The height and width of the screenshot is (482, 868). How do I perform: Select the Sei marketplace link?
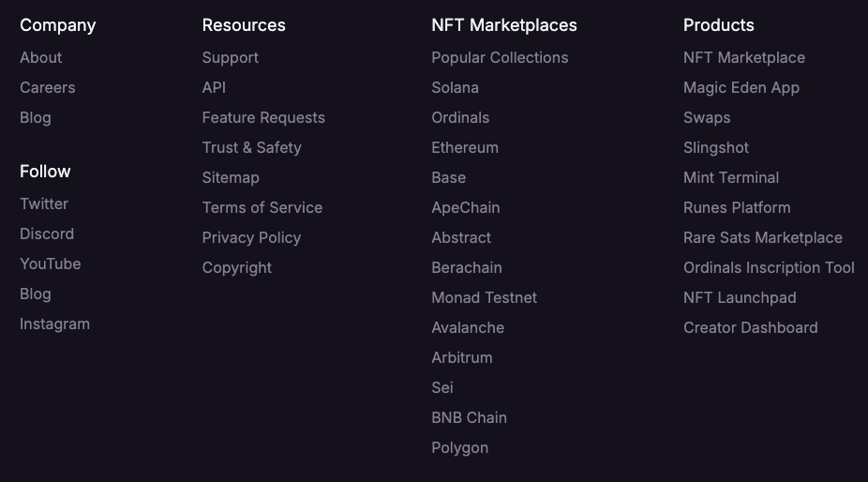point(442,388)
